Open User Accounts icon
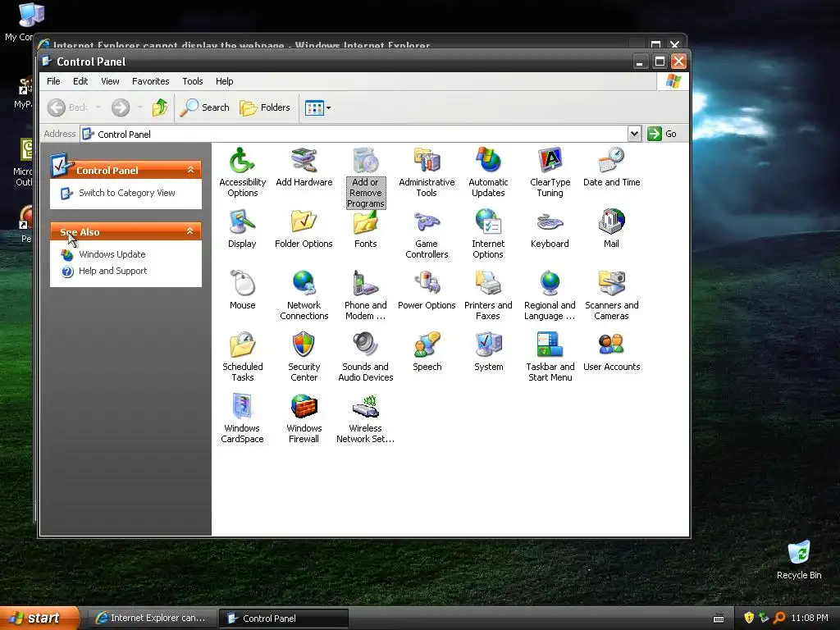Viewport: 840px width, 630px height. point(611,345)
